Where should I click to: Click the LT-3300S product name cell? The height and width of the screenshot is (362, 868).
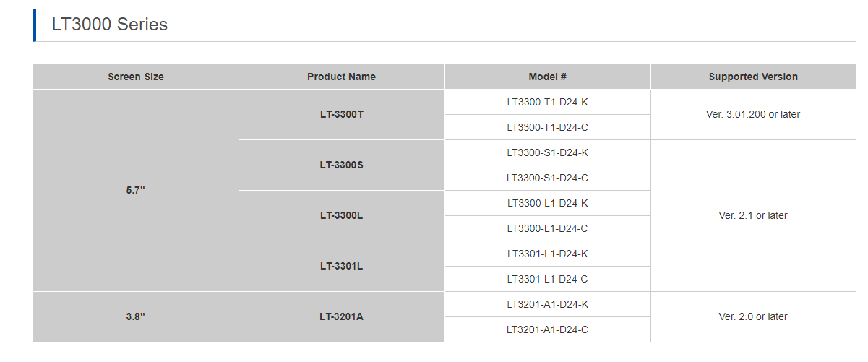click(x=342, y=165)
